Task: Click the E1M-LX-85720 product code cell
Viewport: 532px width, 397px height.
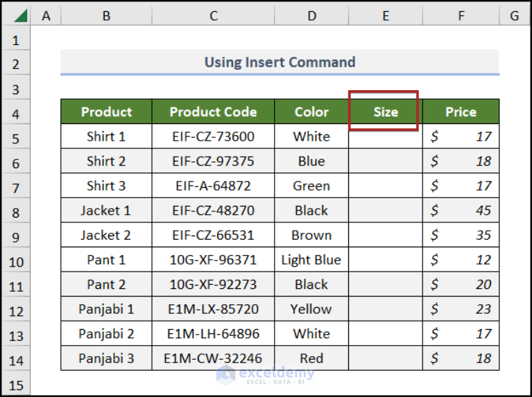Action: click(213, 309)
